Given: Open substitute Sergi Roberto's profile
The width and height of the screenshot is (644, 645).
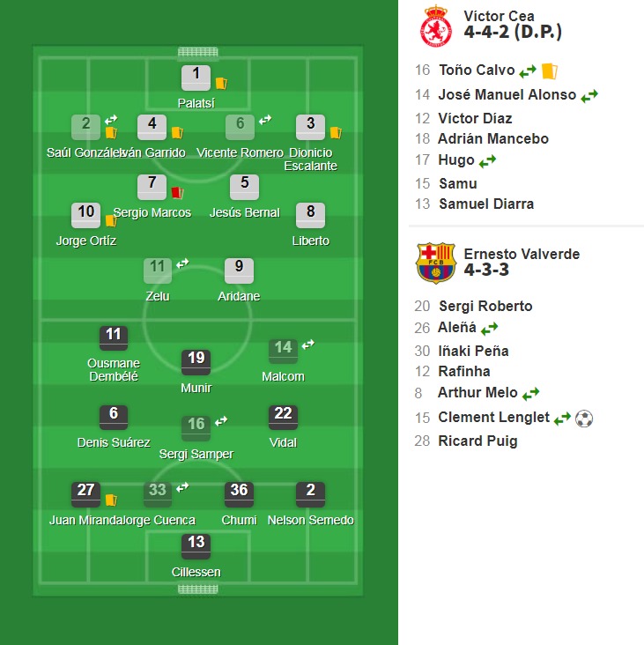Looking at the screenshot, I should (485, 306).
